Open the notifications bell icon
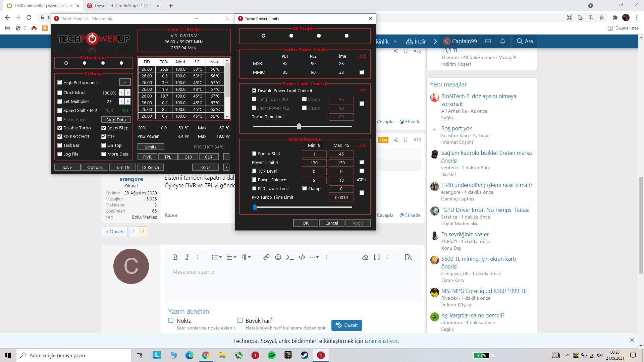Viewport: 644px width, 362px height. pos(502,41)
